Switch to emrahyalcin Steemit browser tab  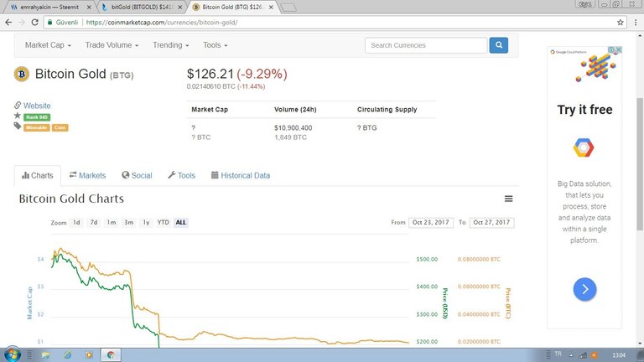(49, 7)
